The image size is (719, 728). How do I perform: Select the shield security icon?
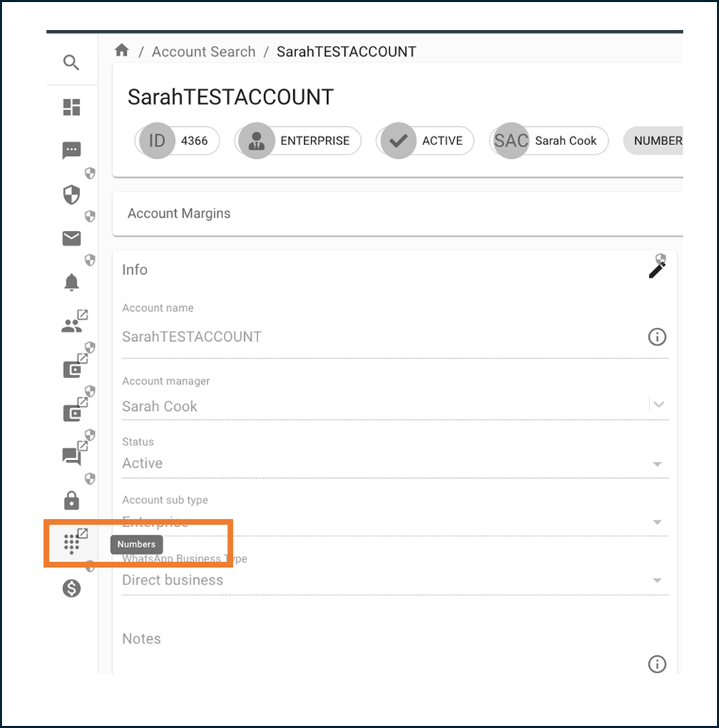(71, 195)
